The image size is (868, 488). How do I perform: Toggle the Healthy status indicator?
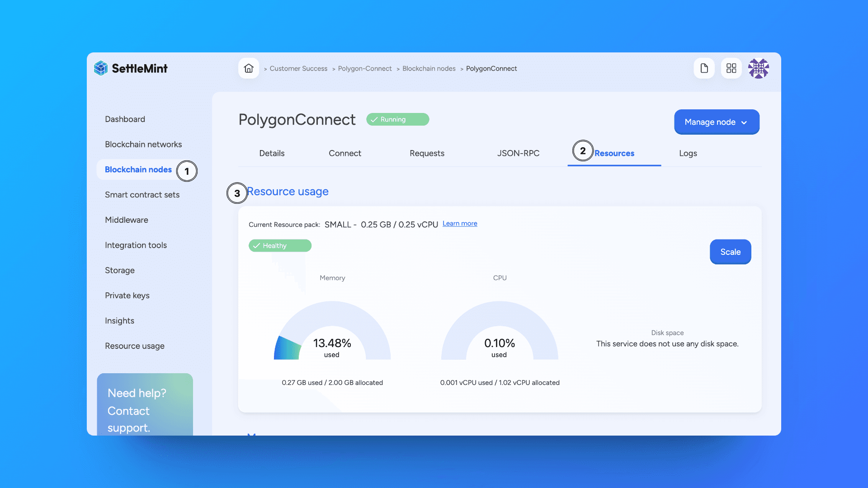[x=279, y=245]
